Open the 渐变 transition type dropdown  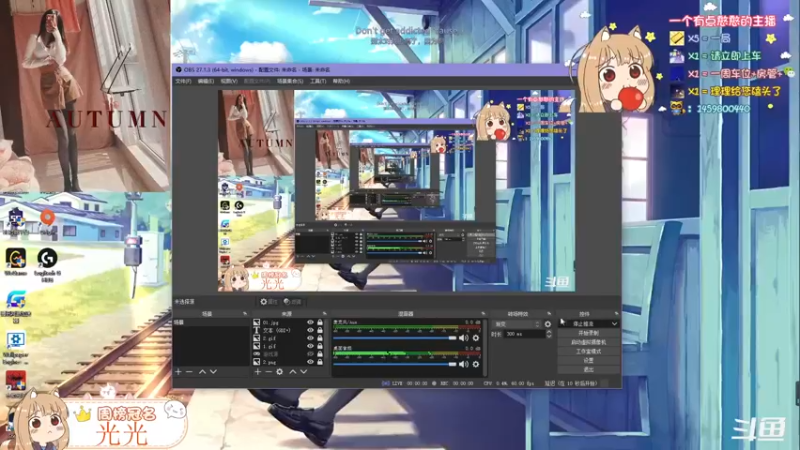[x=516, y=324]
